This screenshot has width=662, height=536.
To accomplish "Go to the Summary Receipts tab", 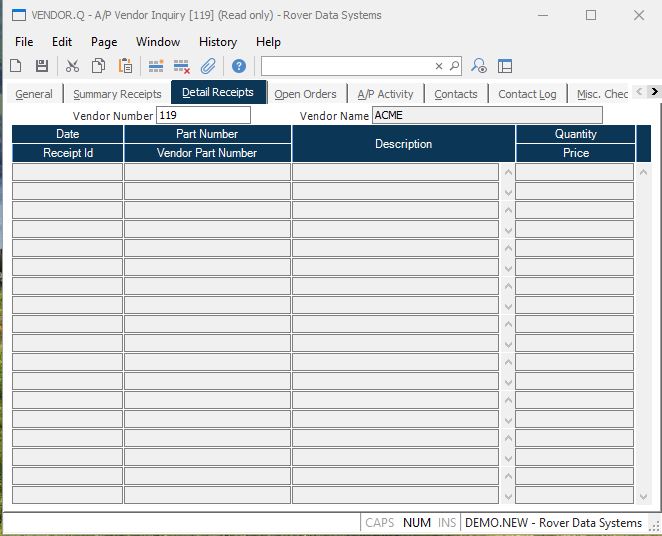I will click(117, 94).
